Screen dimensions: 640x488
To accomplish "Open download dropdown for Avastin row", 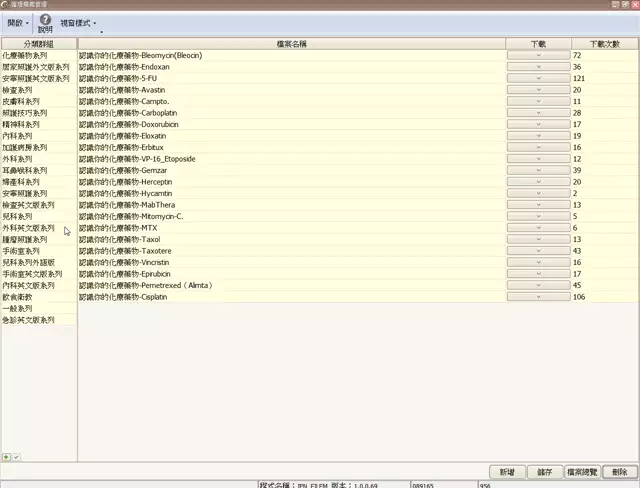I will [x=538, y=90].
